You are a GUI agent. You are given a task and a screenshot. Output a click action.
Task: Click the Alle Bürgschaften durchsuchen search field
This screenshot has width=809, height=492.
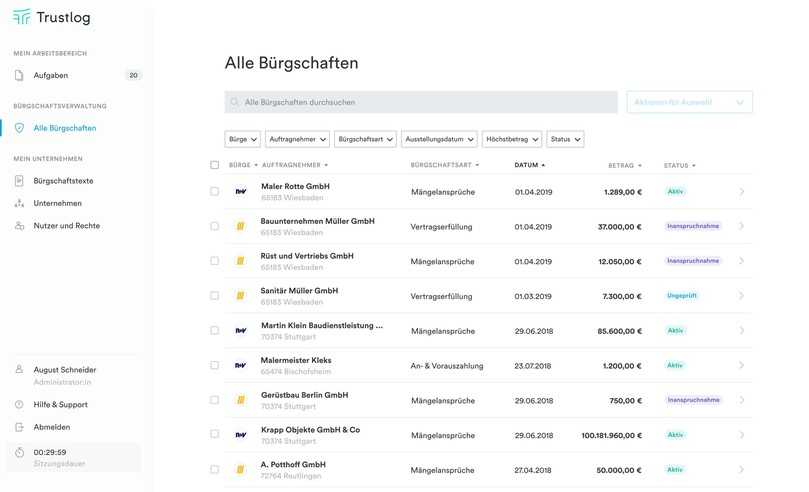point(420,102)
